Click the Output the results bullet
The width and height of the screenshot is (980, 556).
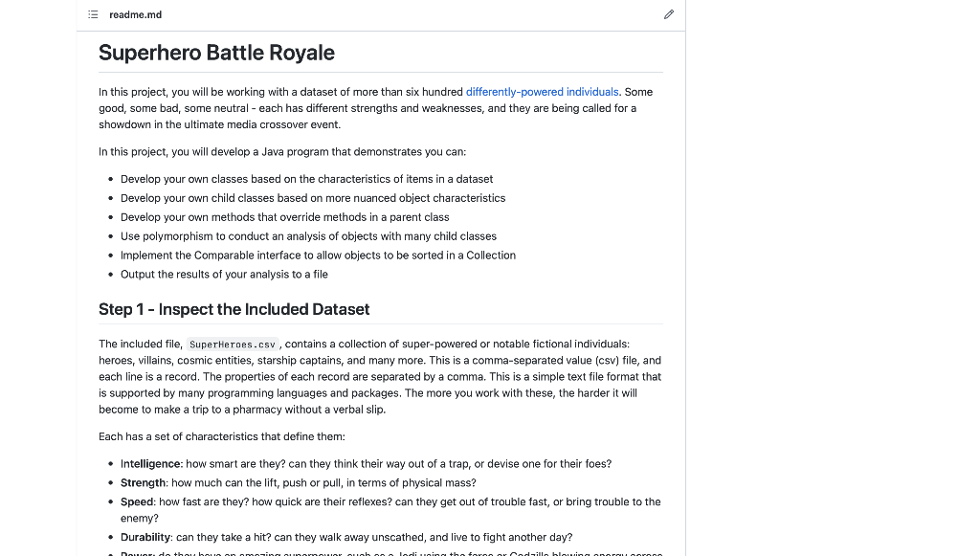[x=224, y=275]
